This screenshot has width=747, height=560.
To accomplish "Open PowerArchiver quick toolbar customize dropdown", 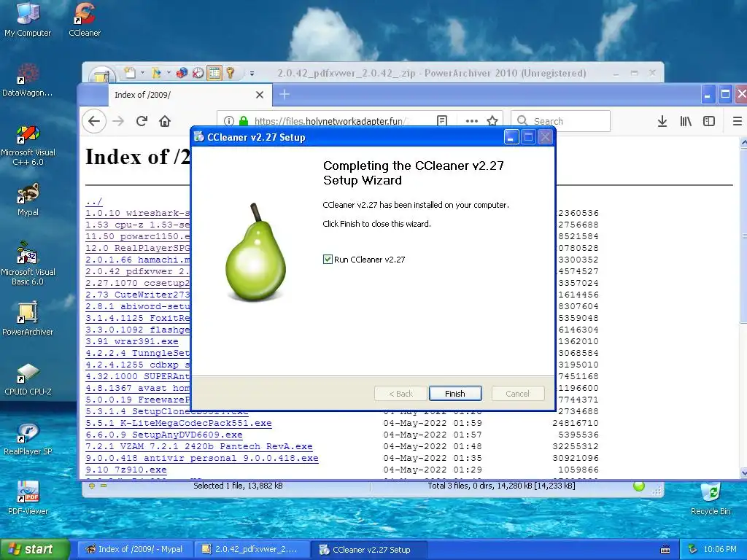I will click(252, 74).
